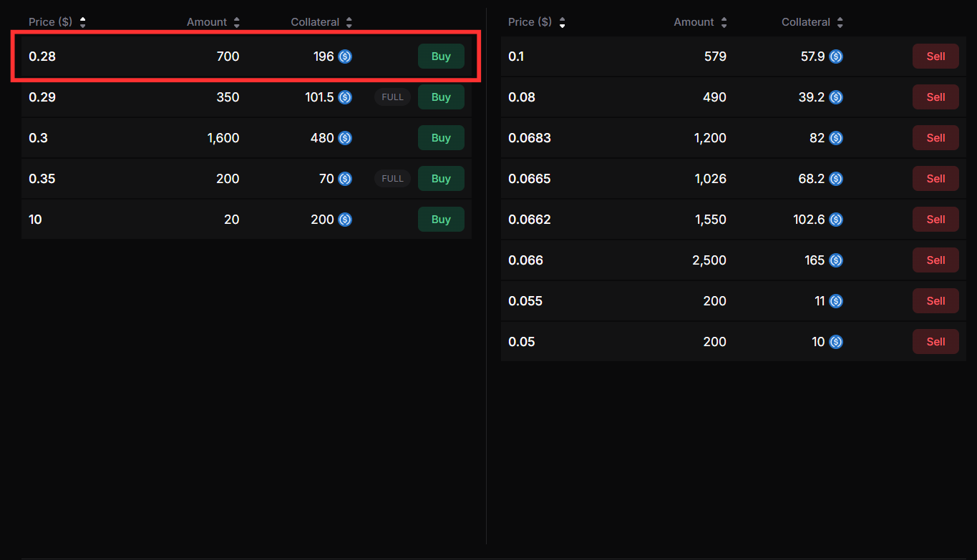Sell into the 0.0683 price order

click(935, 138)
